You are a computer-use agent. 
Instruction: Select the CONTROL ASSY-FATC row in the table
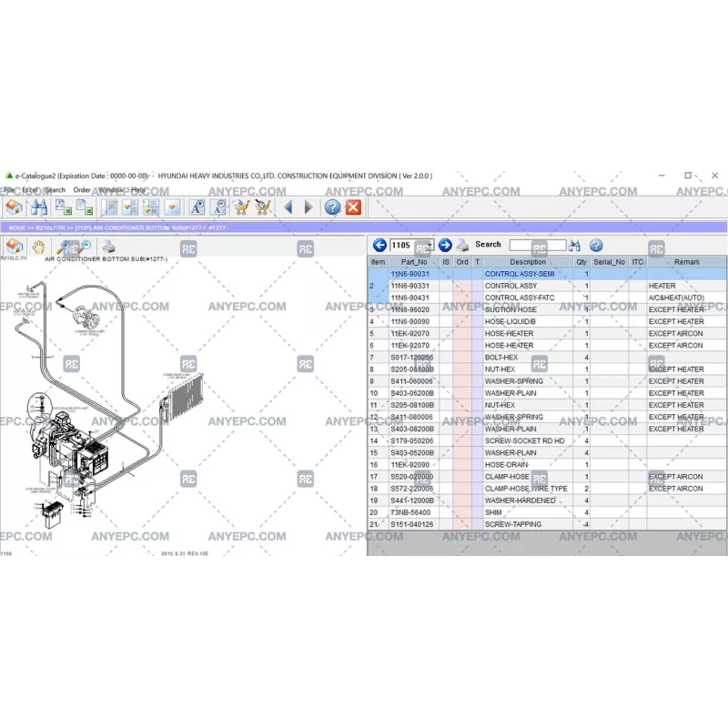[x=519, y=298]
